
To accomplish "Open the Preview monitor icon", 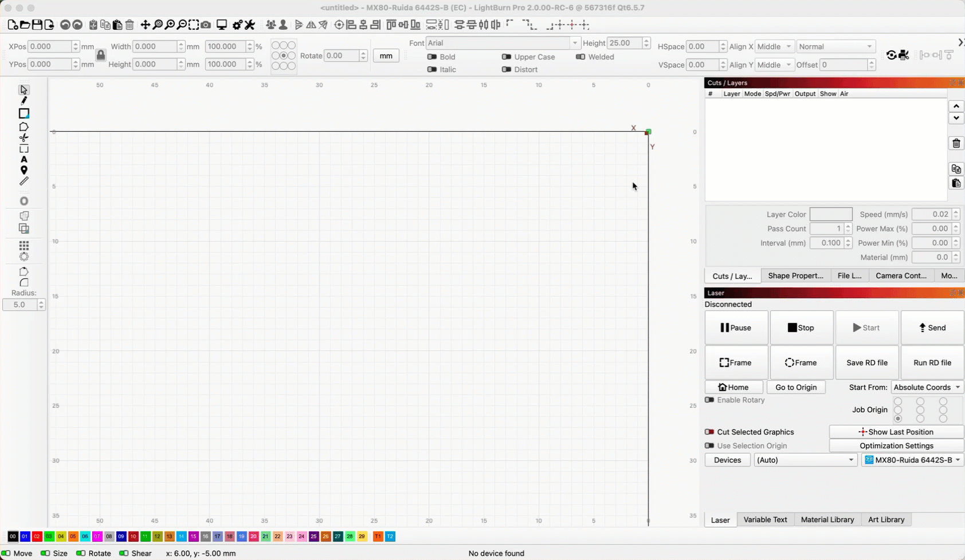I will pyautogui.click(x=221, y=25).
